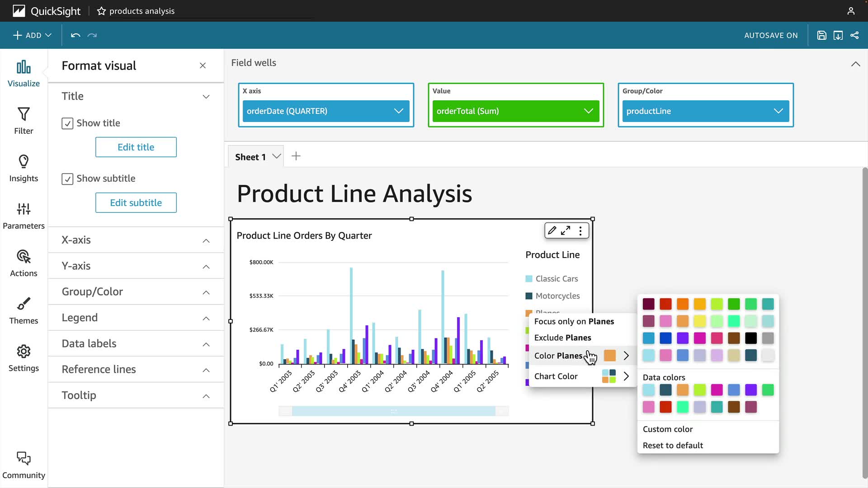The width and height of the screenshot is (868, 488).
Task: Click Reset to default option
Action: pyautogui.click(x=673, y=445)
